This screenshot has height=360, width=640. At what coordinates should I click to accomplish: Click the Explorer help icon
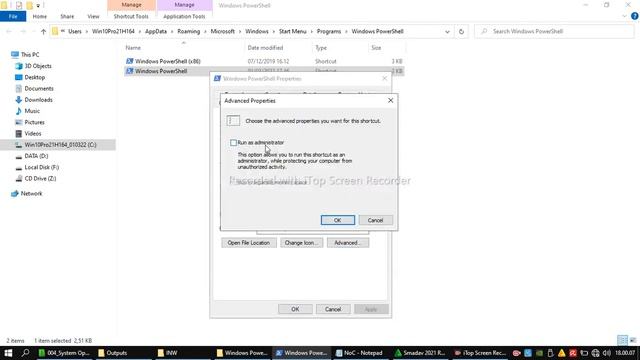click(634, 16)
